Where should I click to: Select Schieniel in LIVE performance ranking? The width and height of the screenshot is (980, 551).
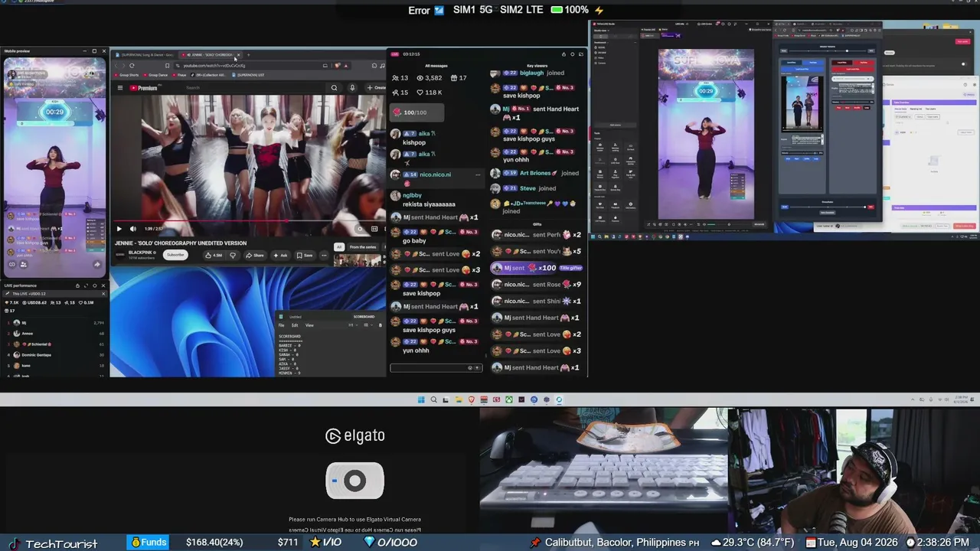[37, 344]
